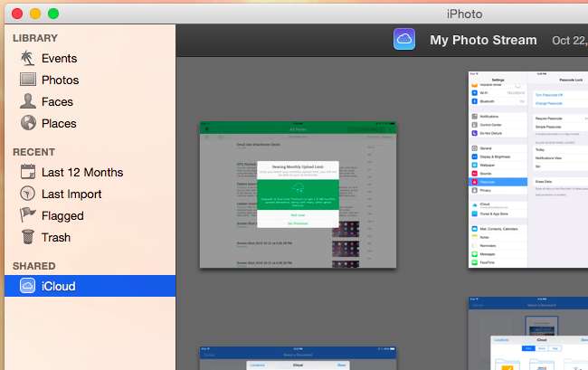Select iCloud under Shared
This screenshot has width=588, height=370.
(90, 286)
